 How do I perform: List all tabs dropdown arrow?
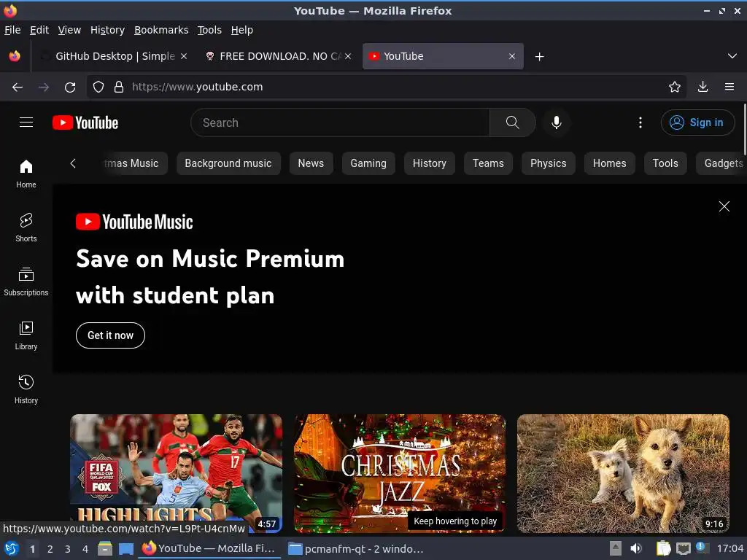[732, 56]
